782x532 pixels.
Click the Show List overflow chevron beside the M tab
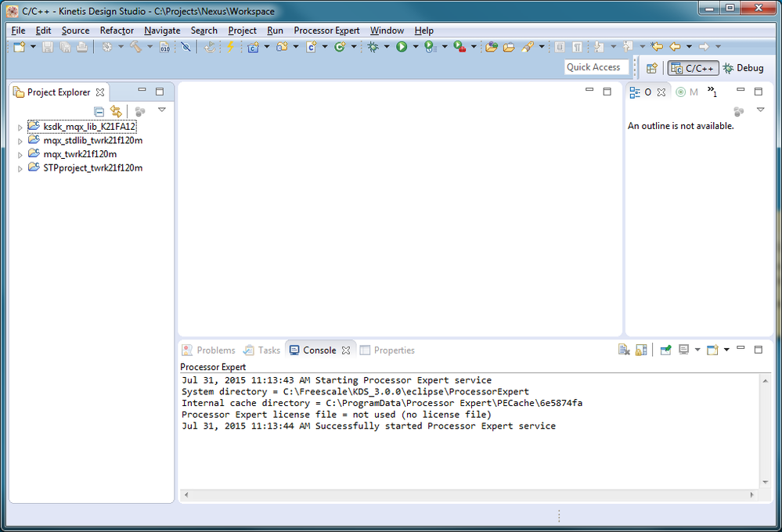pos(712,92)
